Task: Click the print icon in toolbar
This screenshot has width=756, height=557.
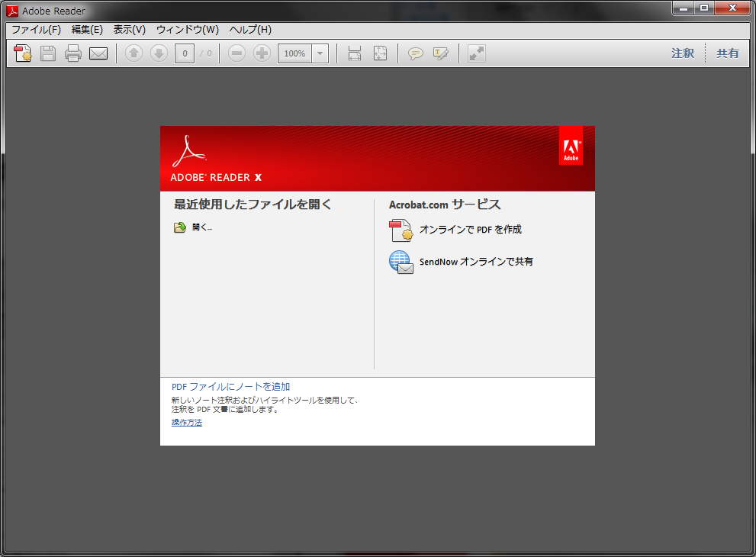Action: (72, 53)
